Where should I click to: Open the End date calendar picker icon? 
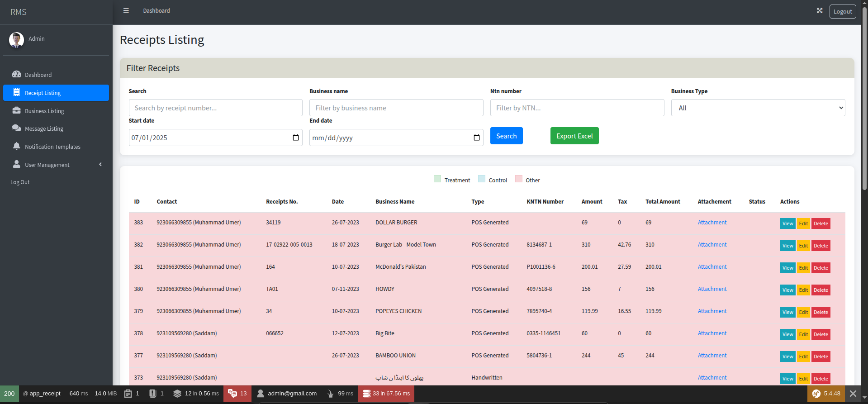click(477, 138)
